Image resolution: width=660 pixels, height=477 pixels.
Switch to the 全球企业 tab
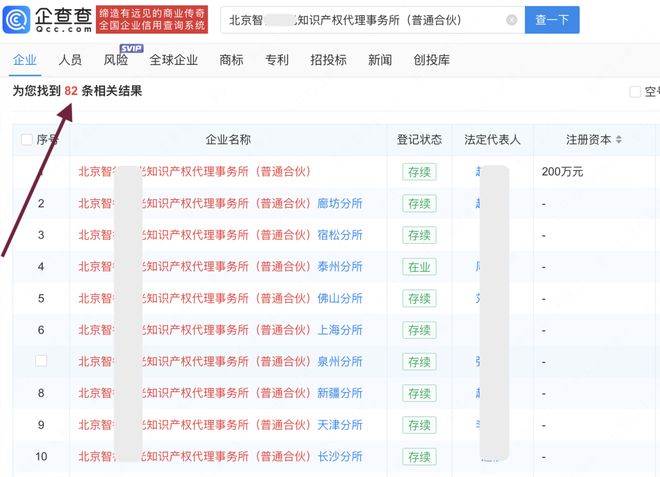[x=173, y=60]
